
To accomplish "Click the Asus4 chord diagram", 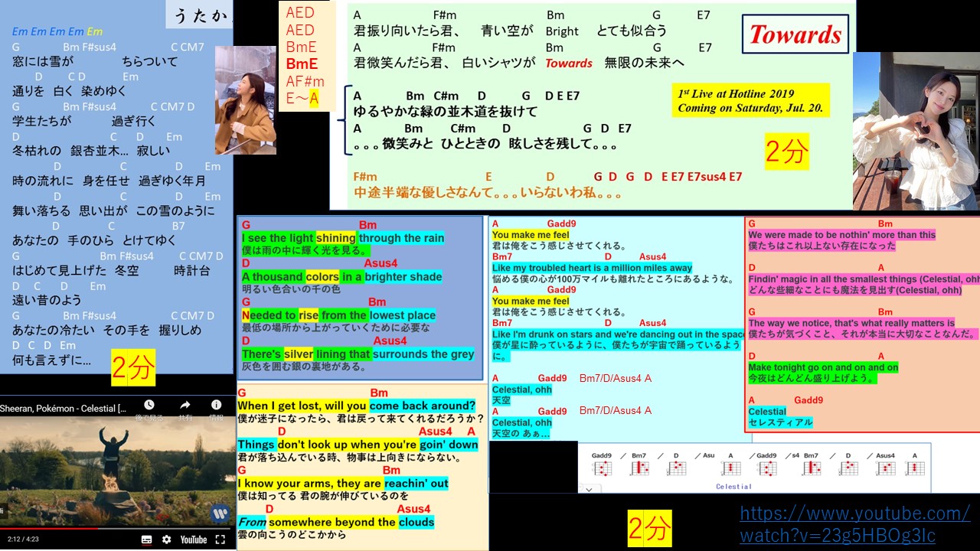I will click(885, 468).
